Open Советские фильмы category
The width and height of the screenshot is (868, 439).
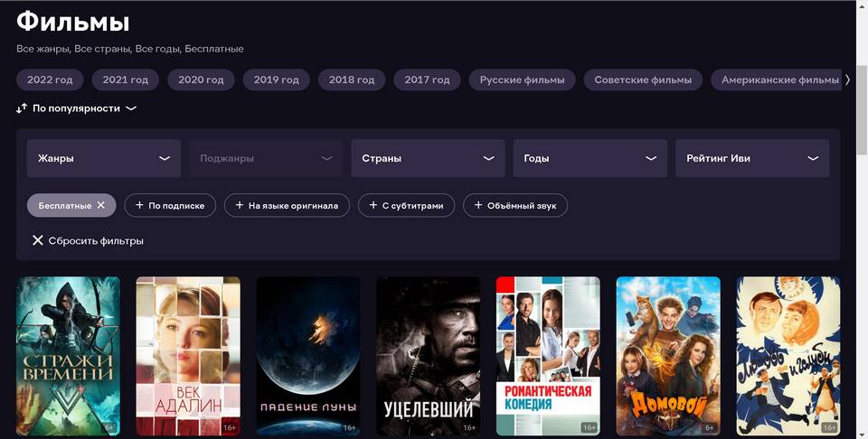[x=643, y=79]
